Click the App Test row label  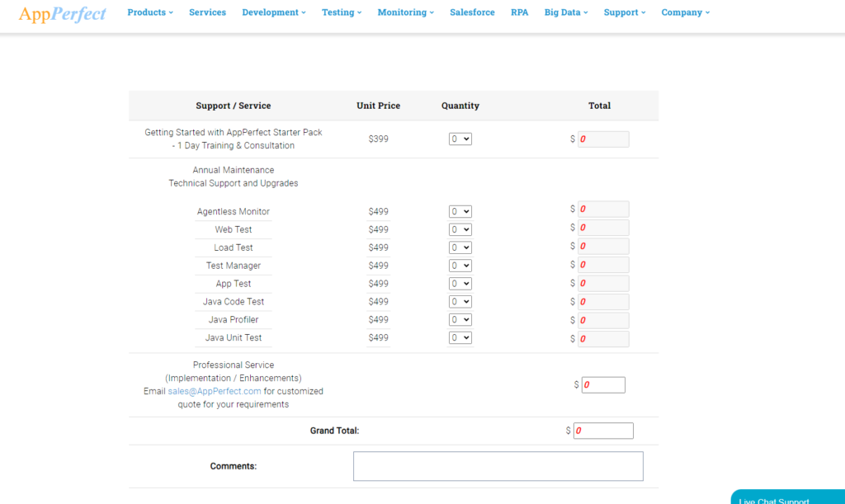[x=234, y=284]
